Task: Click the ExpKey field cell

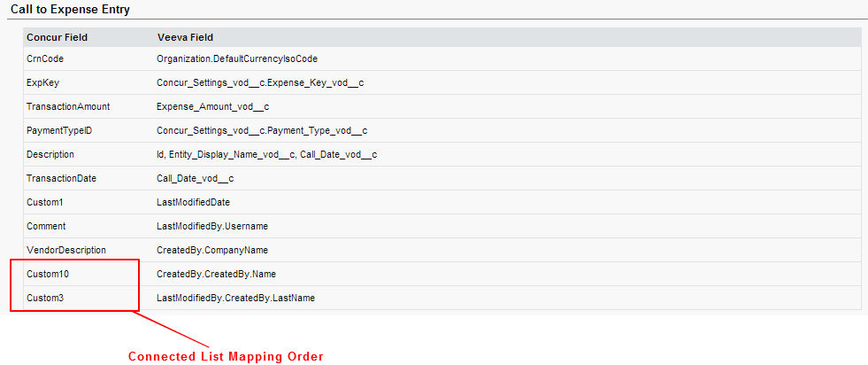Action: pos(42,82)
